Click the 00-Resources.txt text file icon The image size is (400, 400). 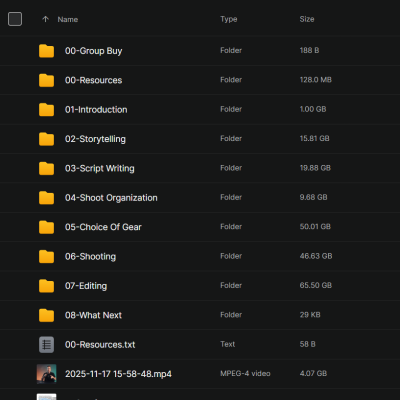tap(46, 344)
